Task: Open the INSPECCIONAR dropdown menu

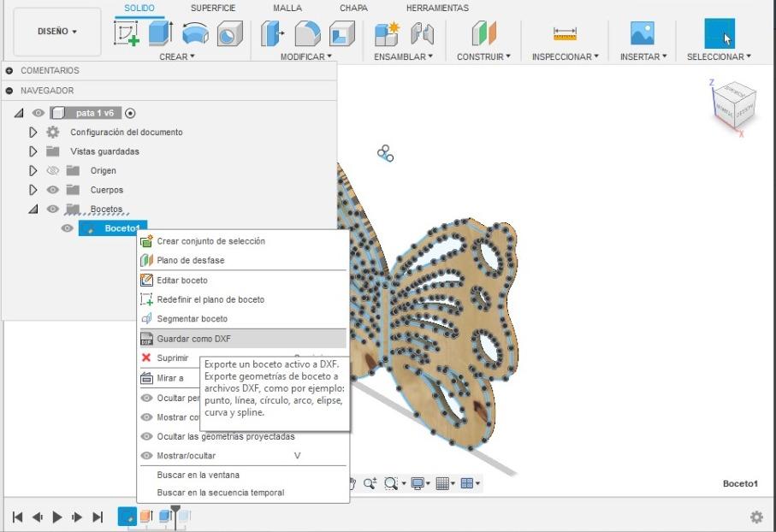Action: 566,57
